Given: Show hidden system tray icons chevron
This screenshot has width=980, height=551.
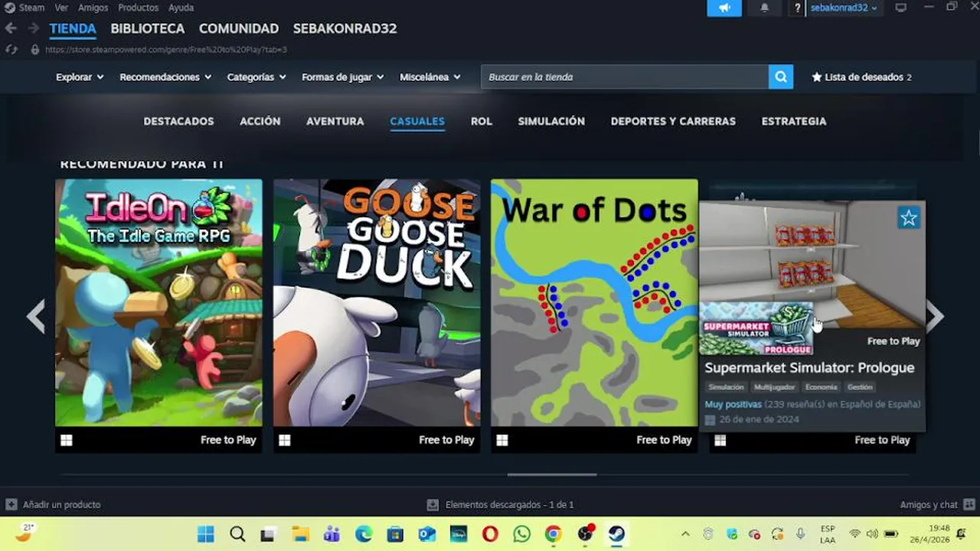Looking at the screenshot, I should click(x=685, y=534).
